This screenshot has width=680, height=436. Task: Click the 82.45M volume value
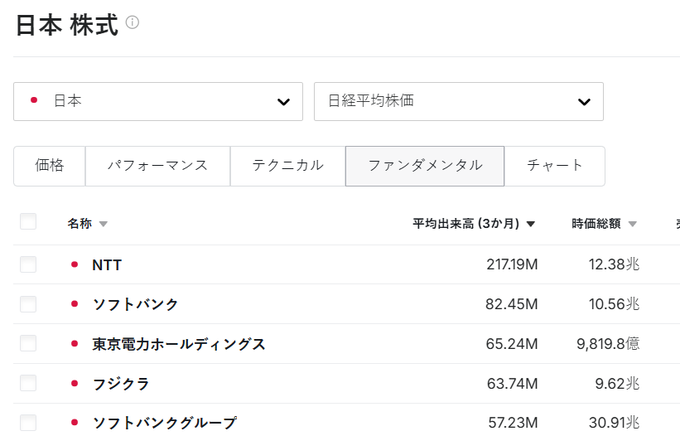click(x=512, y=304)
